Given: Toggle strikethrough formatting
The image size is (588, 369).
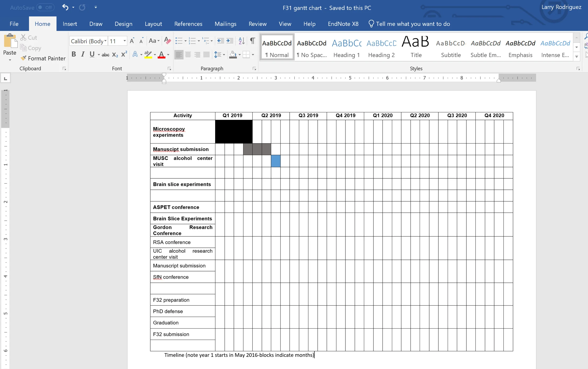Looking at the screenshot, I should (x=105, y=54).
